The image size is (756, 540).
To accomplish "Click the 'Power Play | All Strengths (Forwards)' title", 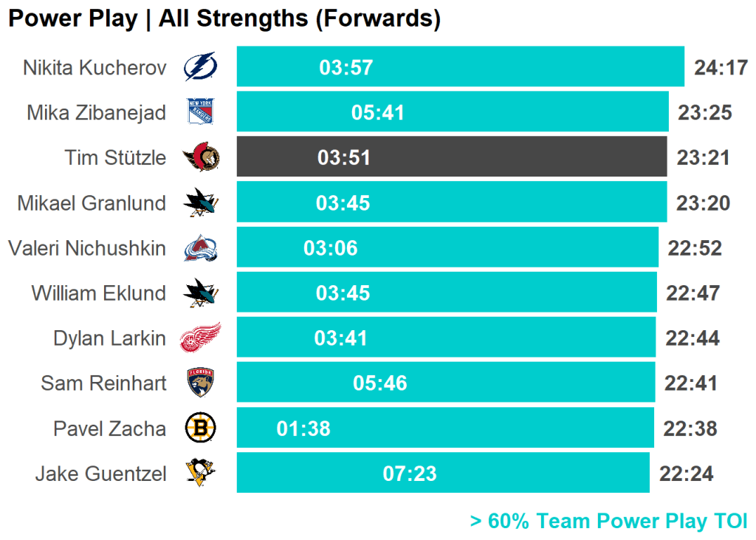I will pyautogui.click(x=224, y=19).
